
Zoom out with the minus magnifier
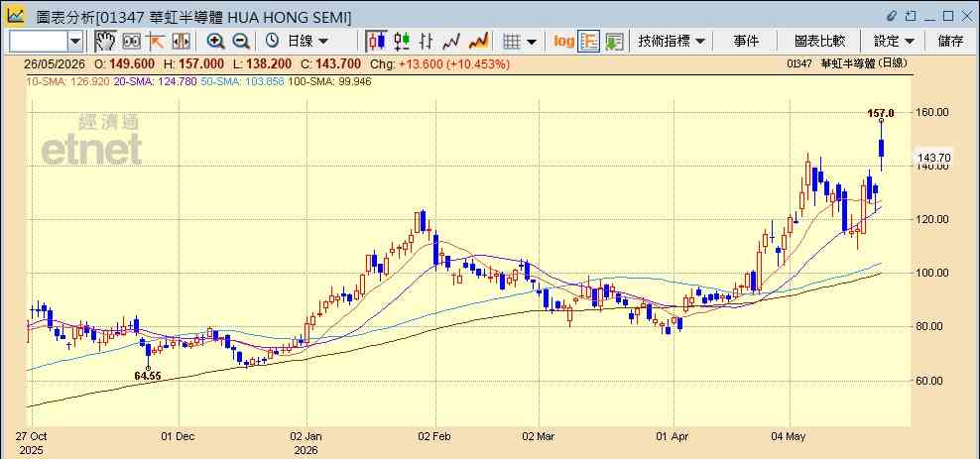coord(241,42)
